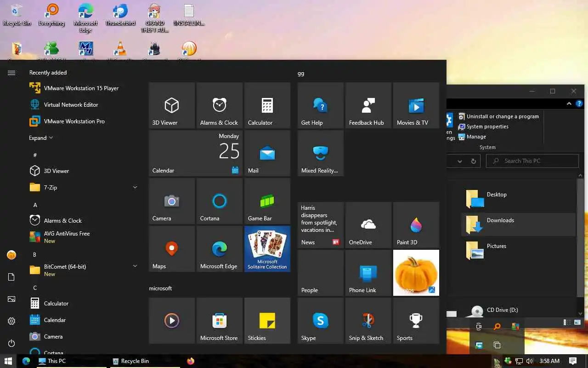Open Firefox from the taskbar
Viewport: 588px width, 368px height.
(x=191, y=361)
